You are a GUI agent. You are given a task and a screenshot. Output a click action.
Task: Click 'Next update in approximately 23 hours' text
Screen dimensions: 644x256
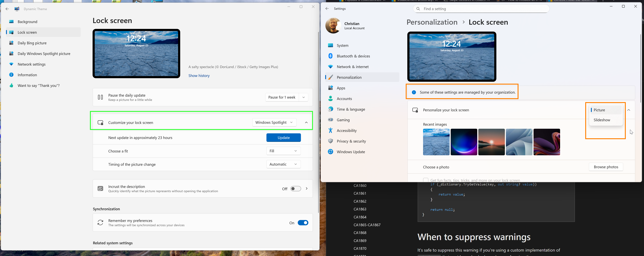click(140, 138)
